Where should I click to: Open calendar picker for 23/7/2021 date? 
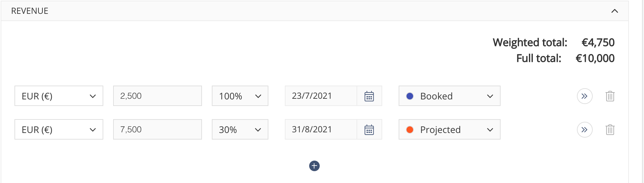click(x=369, y=96)
